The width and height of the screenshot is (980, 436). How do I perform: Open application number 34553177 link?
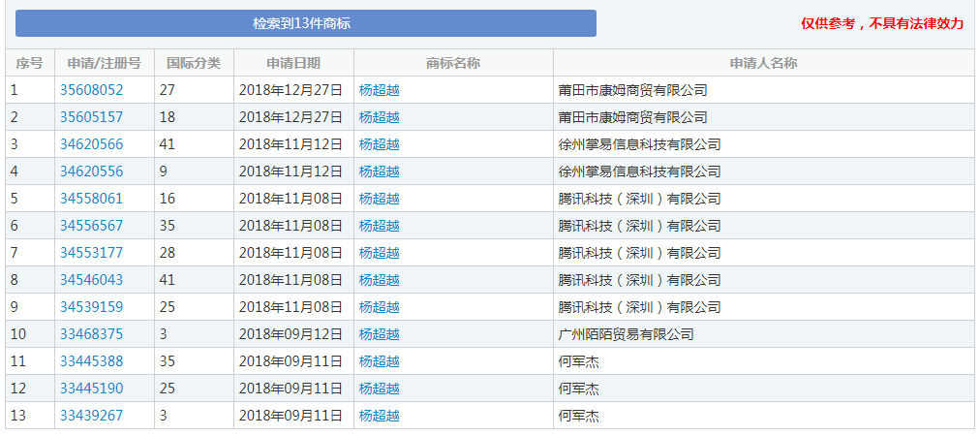[x=92, y=253]
